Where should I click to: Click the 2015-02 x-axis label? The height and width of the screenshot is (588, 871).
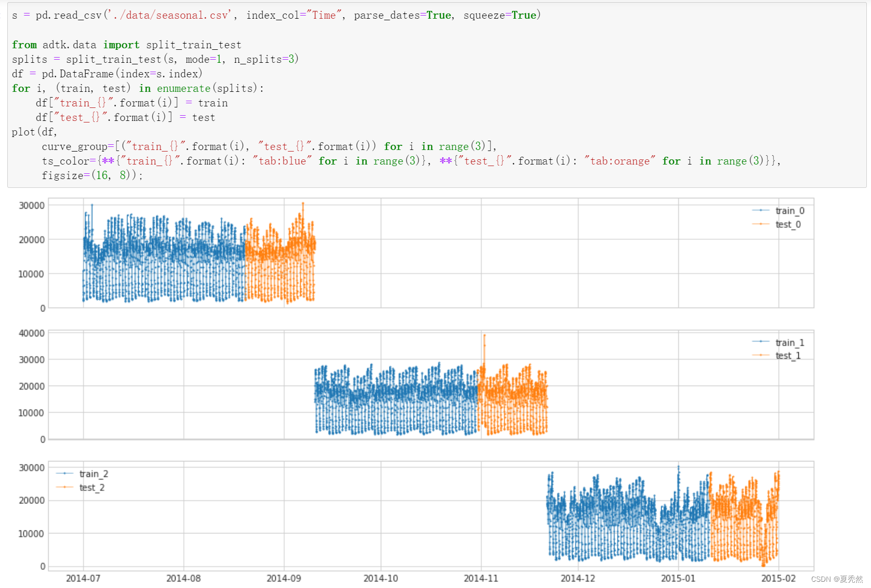click(x=778, y=578)
